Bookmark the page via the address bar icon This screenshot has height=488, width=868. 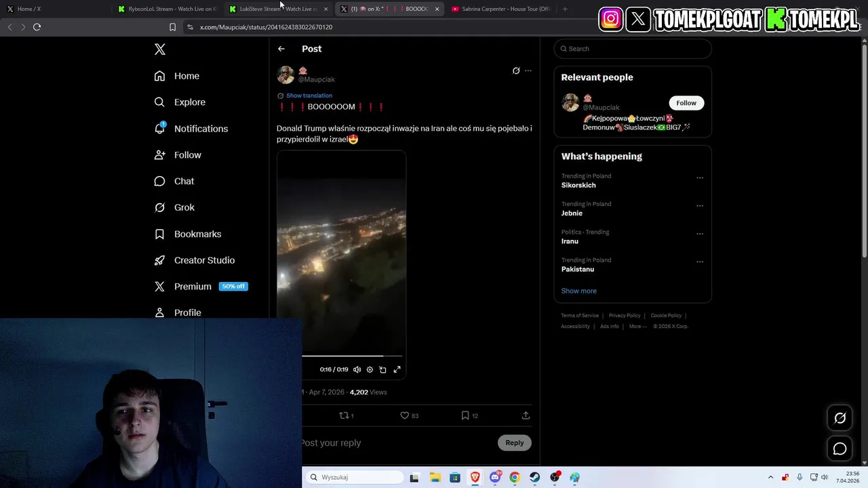pos(172,27)
